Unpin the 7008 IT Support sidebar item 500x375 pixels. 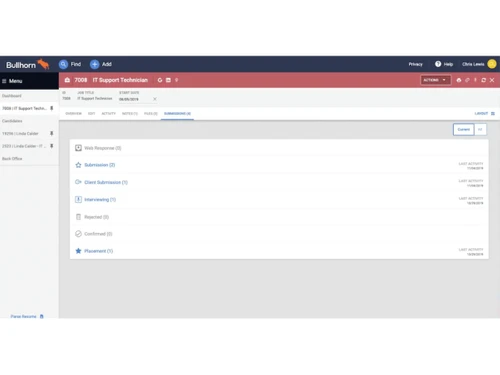click(x=52, y=108)
